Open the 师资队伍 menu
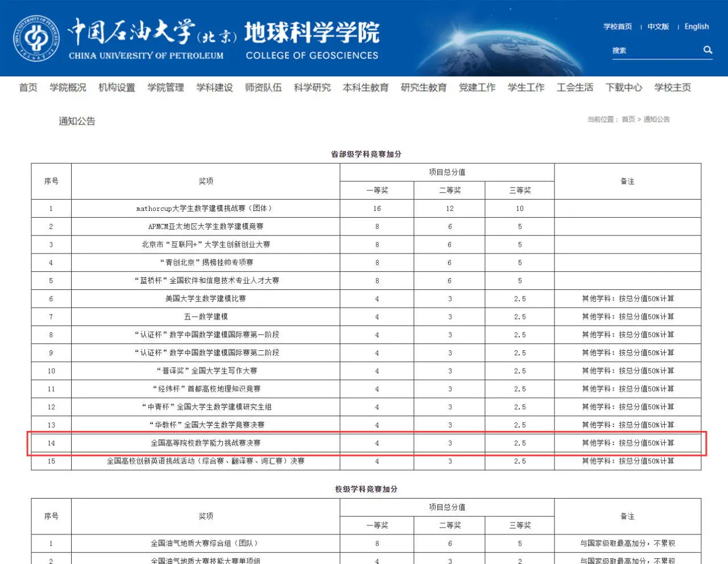This screenshot has width=728, height=564. [263, 88]
